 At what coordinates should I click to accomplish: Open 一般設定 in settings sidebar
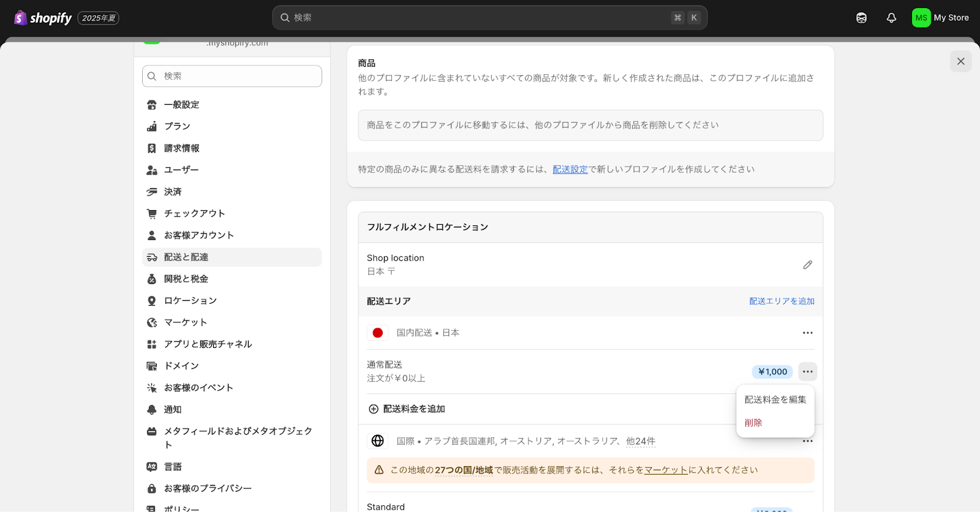point(232,105)
